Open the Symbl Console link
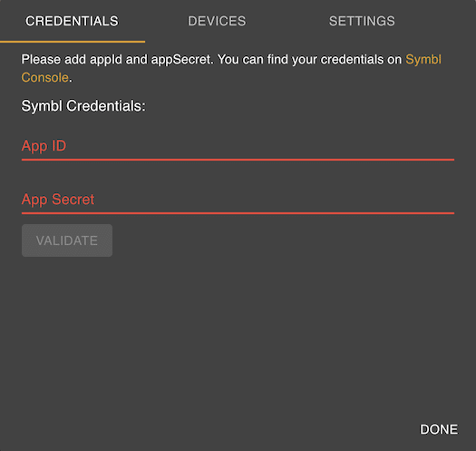 click(423, 60)
